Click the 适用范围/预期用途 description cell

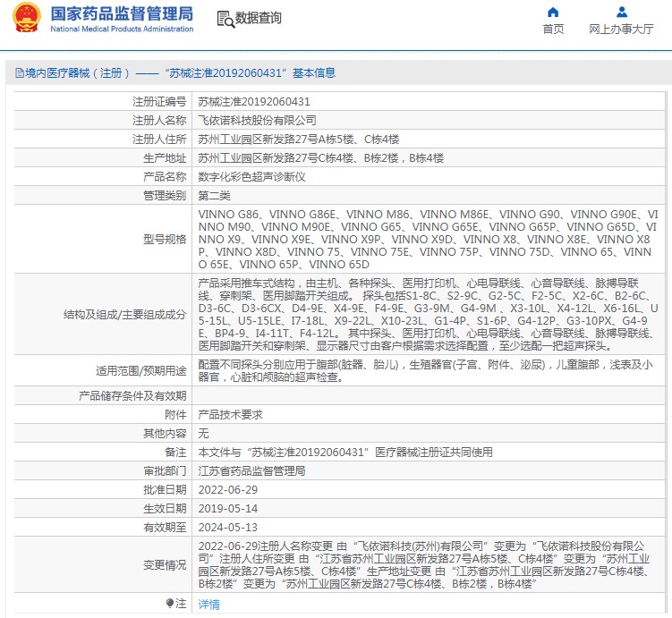click(428, 371)
